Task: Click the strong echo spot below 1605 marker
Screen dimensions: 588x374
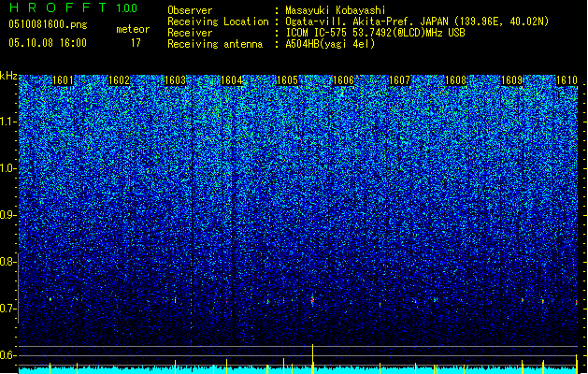Action: 312,300
